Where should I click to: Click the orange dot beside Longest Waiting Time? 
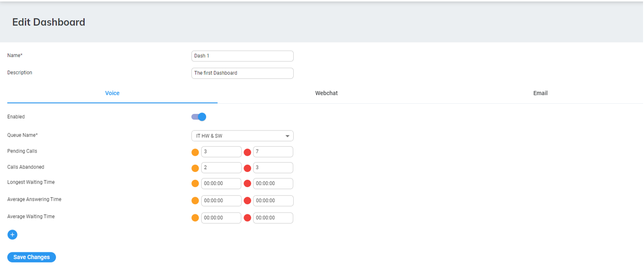(x=195, y=184)
